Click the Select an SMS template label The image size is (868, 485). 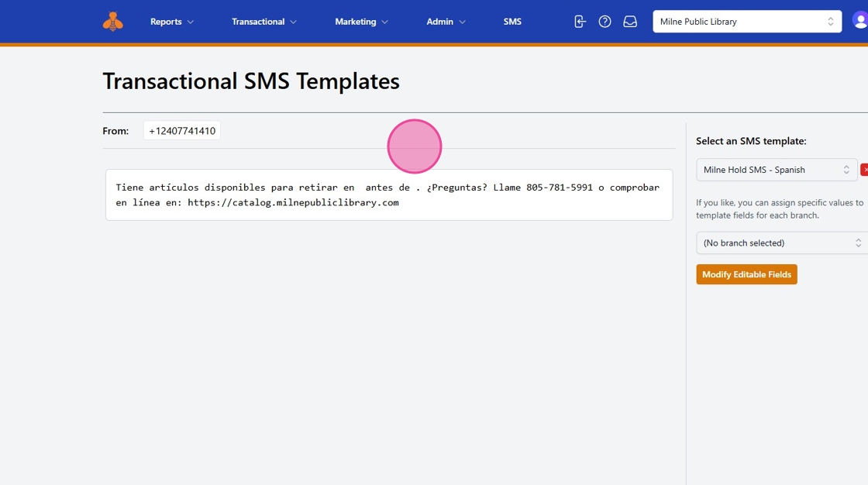pos(751,141)
